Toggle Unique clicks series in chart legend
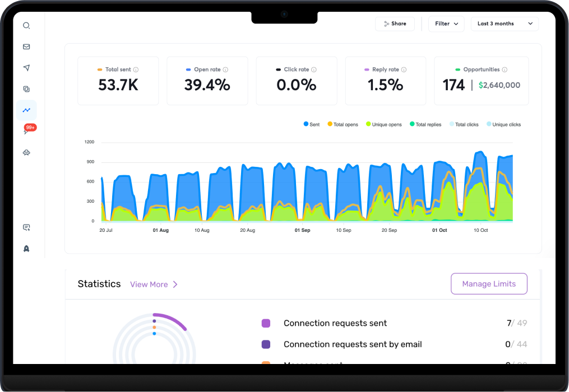 (x=503, y=124)
